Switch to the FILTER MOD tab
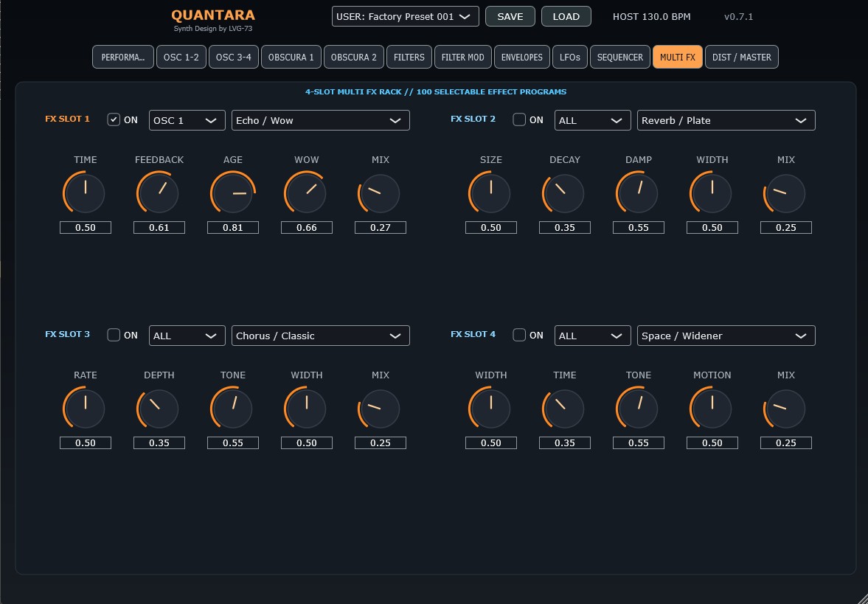Image resolution: width=868 pixels, height=604 pixels. [463, 57]
